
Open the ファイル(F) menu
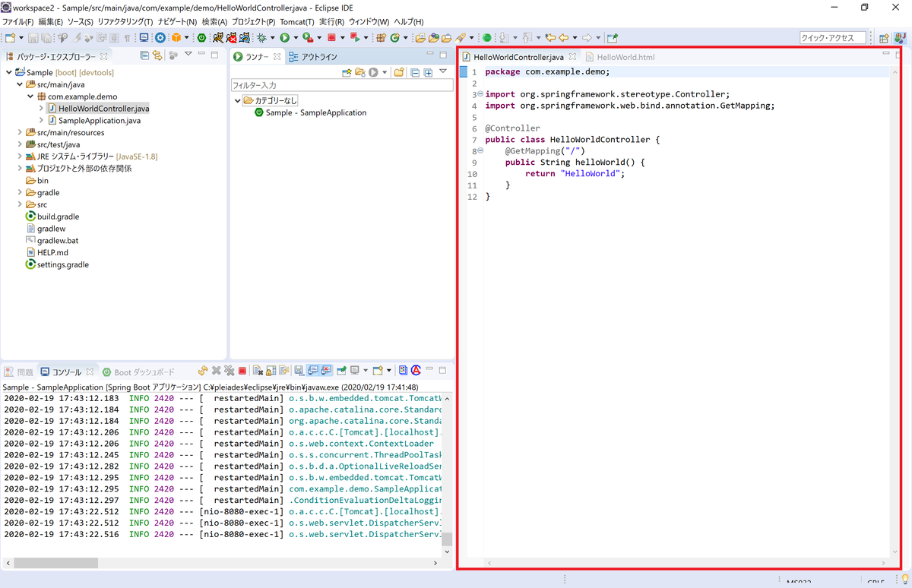click(17, 21)
